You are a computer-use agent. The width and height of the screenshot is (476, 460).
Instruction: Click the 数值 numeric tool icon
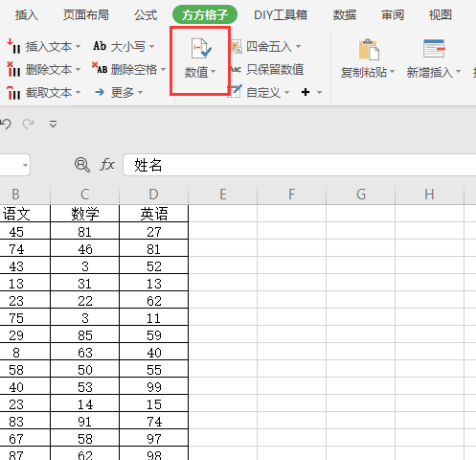pyautogui.click(x=201, y=49)
